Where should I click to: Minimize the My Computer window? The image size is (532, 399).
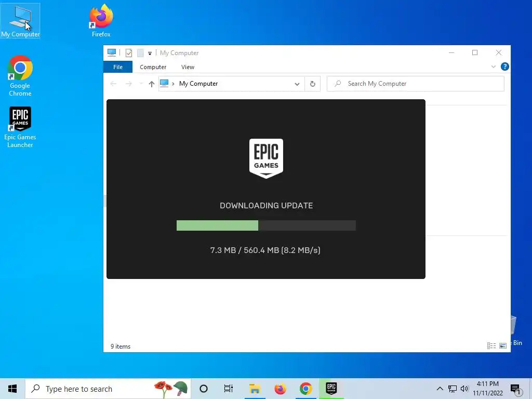451,52
